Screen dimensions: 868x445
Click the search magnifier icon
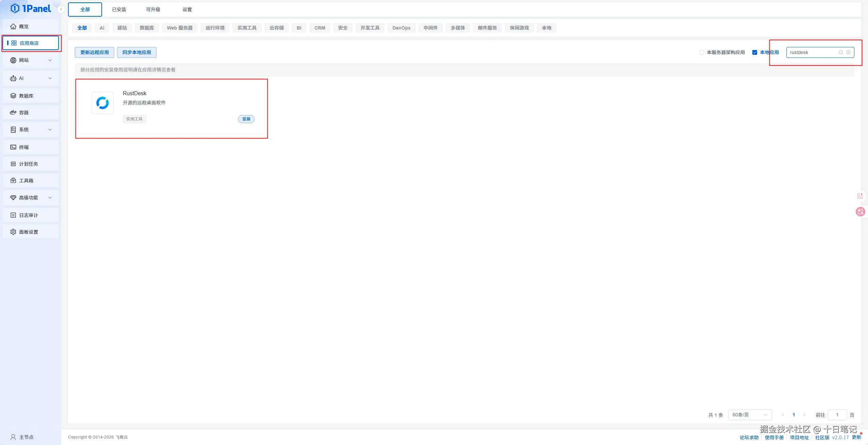840,52
